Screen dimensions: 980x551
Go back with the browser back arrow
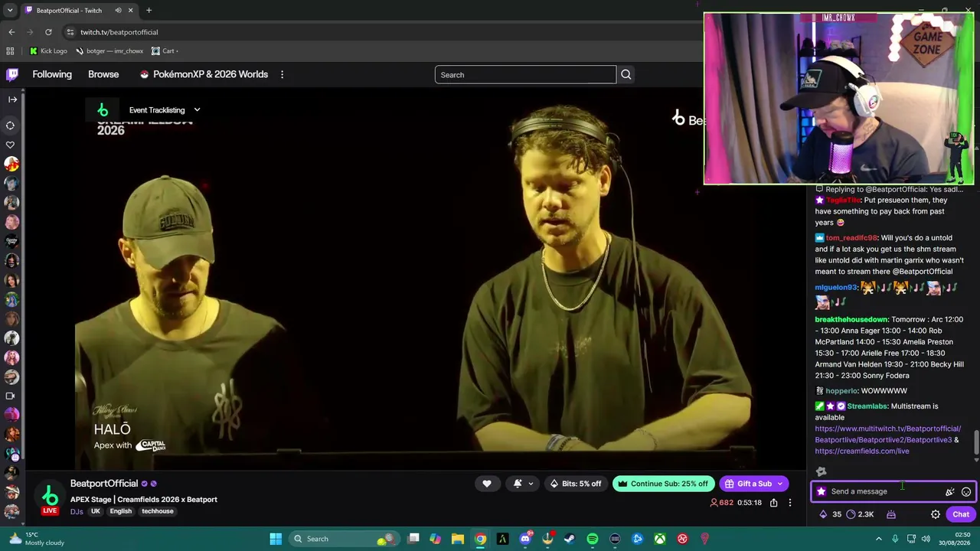tap(11, 32)
